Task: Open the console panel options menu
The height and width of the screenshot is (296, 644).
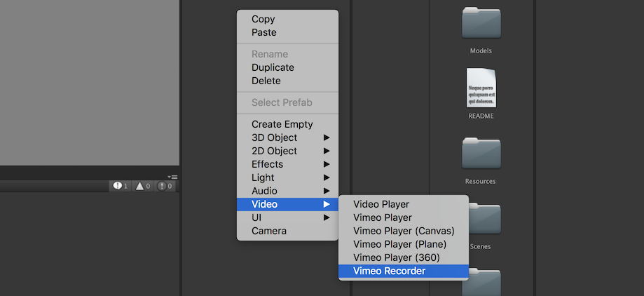Action: coord(172,177)
